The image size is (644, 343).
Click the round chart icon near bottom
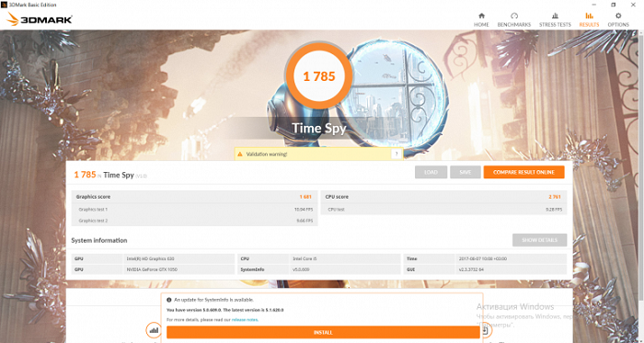[x=154, y=329]
